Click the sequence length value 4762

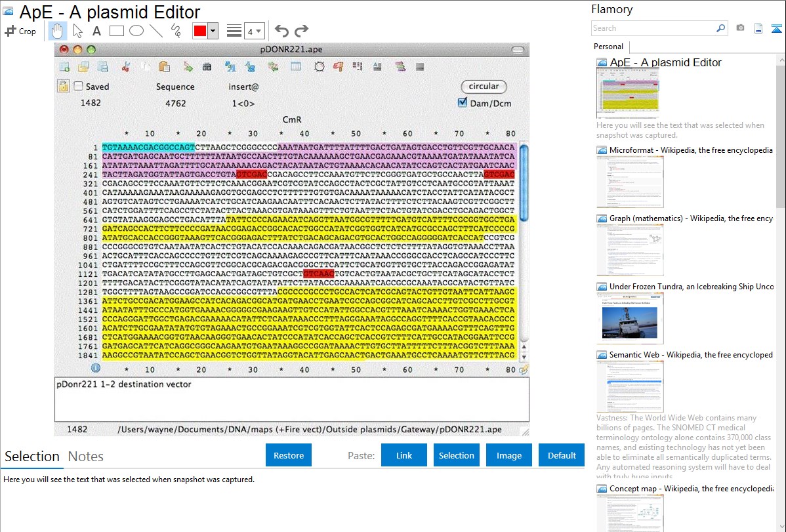click(x=175, y=103)
